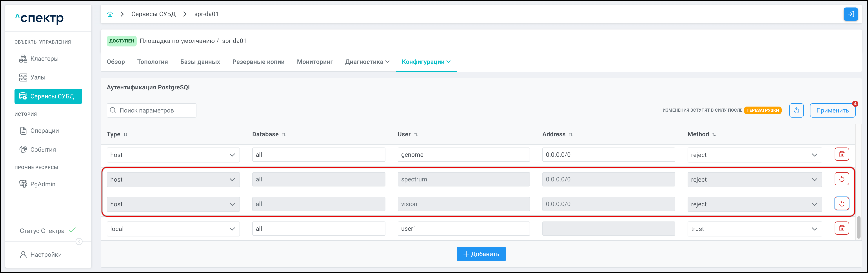Open the Резервные копии tab

[x=258, y=62]
